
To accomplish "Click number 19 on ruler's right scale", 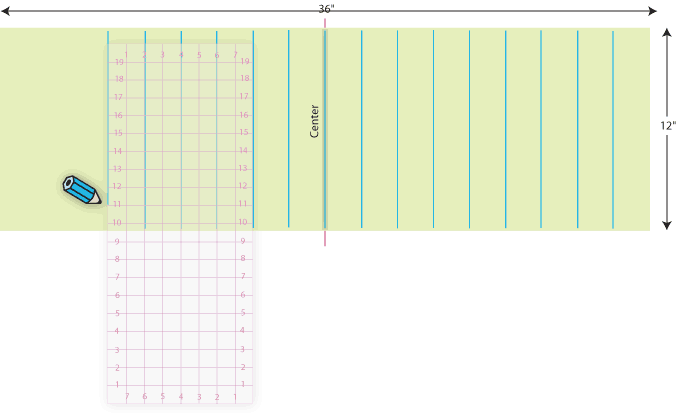I will pyautogui.click(x=245, y=61).
